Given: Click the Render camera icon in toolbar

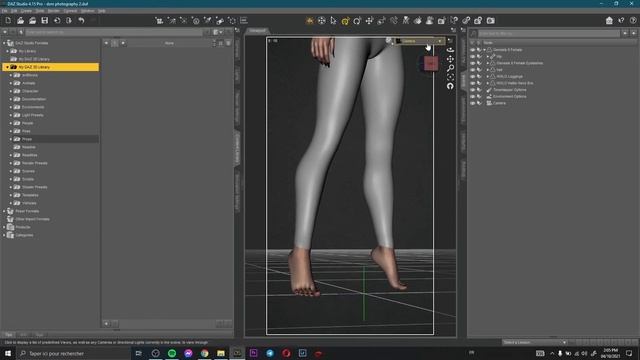Looking at the screenshot, I should tap(491, 20).
